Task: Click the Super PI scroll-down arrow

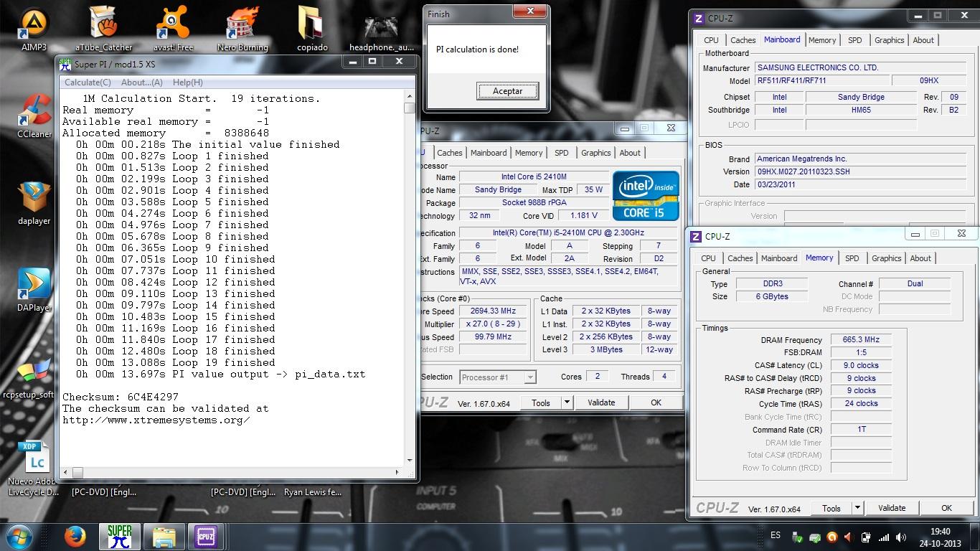Action: pyautogui.click(x=410, y=460)
